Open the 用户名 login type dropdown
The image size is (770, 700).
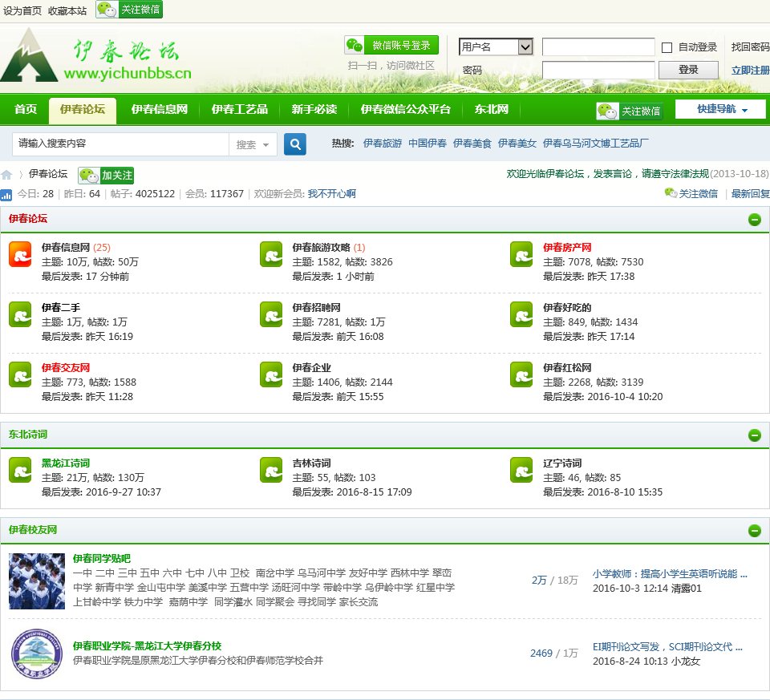coord(496,47)
